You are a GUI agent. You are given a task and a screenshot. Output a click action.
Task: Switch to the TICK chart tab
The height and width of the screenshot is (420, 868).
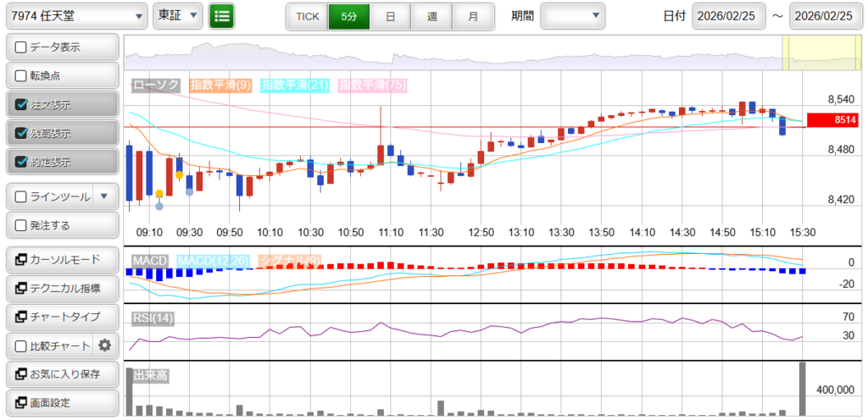(307, 16)
